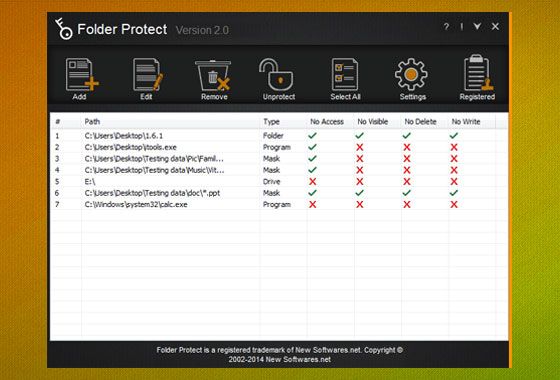This screenshot has width=560, height=380.
Task: Click row number 7 cell
Action: coord(57,204)
